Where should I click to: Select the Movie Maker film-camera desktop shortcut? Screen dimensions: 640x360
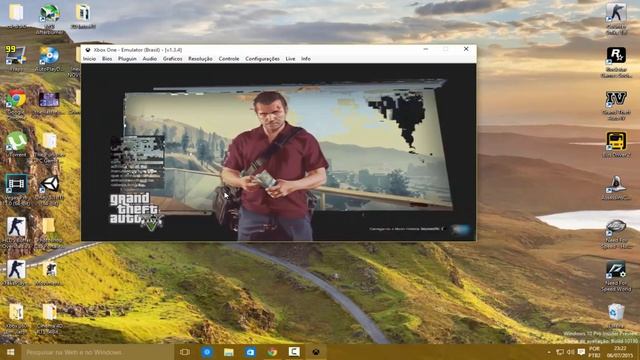point(49,273)
